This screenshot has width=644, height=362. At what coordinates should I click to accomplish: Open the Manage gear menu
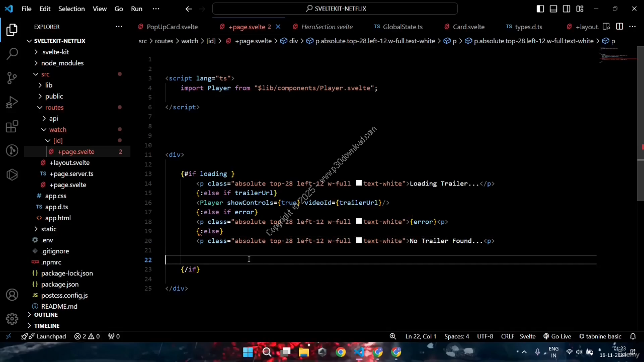pos(12,319)
